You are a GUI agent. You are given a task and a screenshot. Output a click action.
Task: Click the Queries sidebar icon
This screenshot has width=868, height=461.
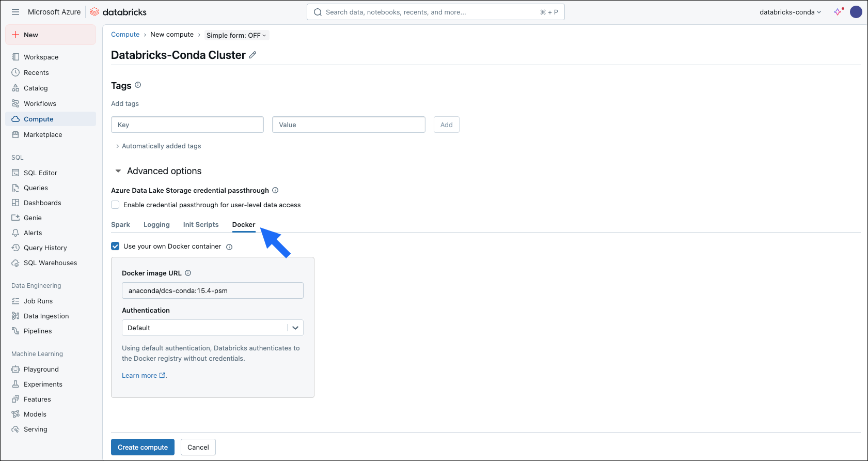15,188
